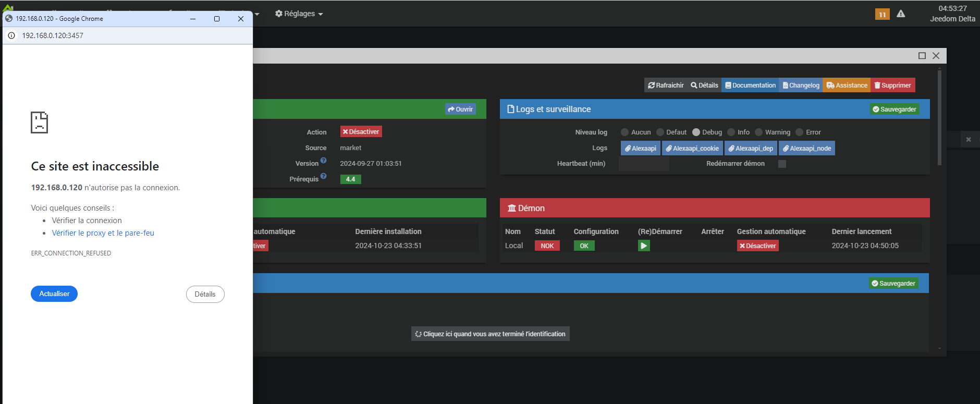Click the Changelog toolbar button
This screenshot has height=404, width=980.
coord(801,85)
